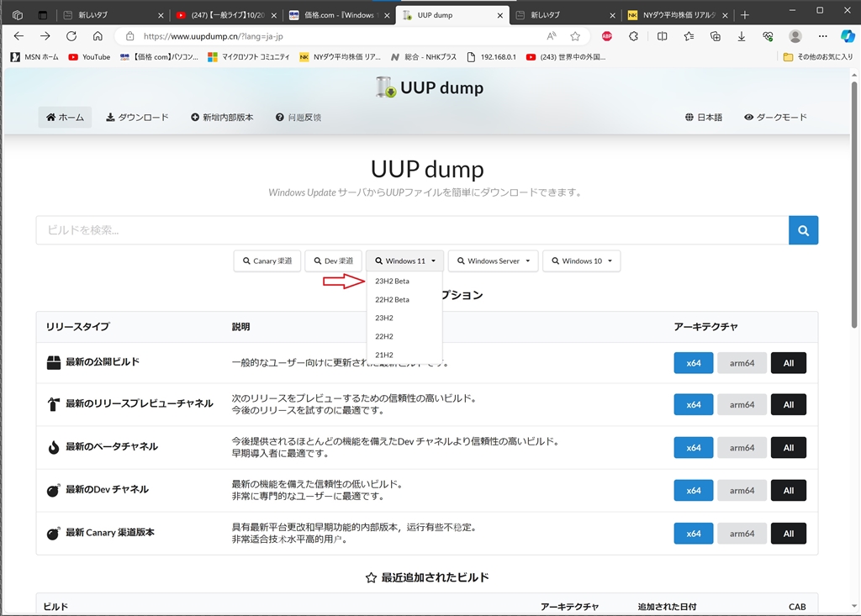
Task: Go back using the browser back arrow
Action: [18, 36]
